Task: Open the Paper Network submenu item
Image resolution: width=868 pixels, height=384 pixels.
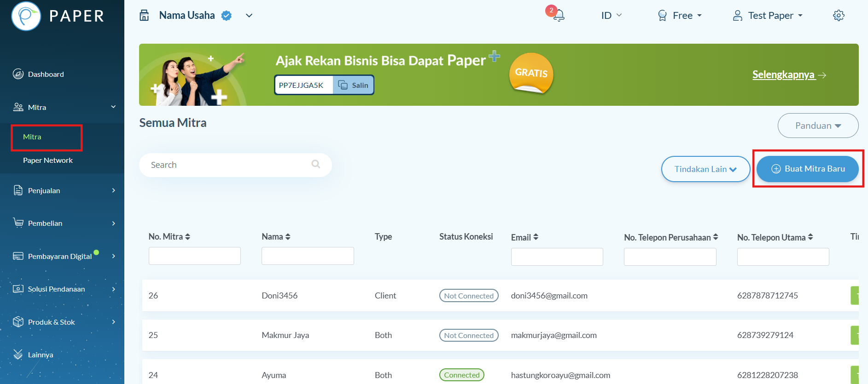Action: click(48, 160)
